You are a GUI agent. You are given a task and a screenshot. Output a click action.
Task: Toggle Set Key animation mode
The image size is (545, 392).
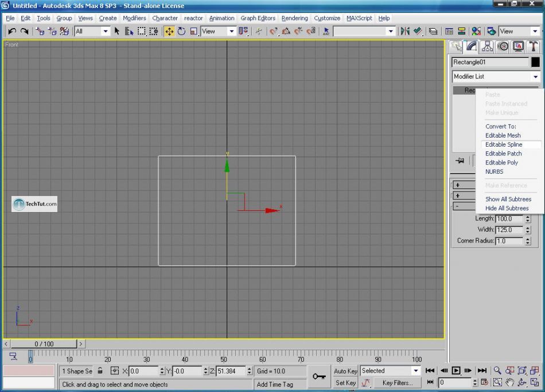pos(345,383)
